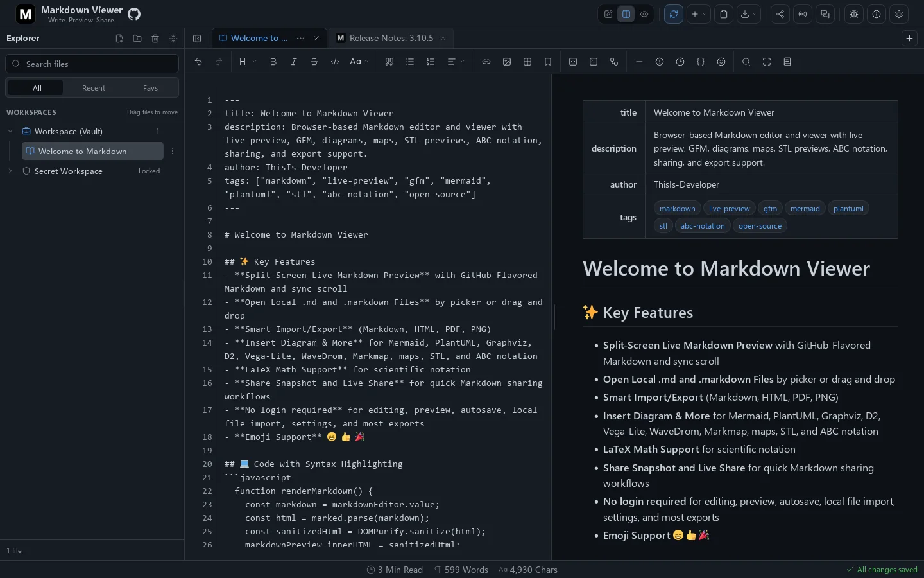Click the bulleted list icon
The image size is (924, 578).
[x=410, y=62]
